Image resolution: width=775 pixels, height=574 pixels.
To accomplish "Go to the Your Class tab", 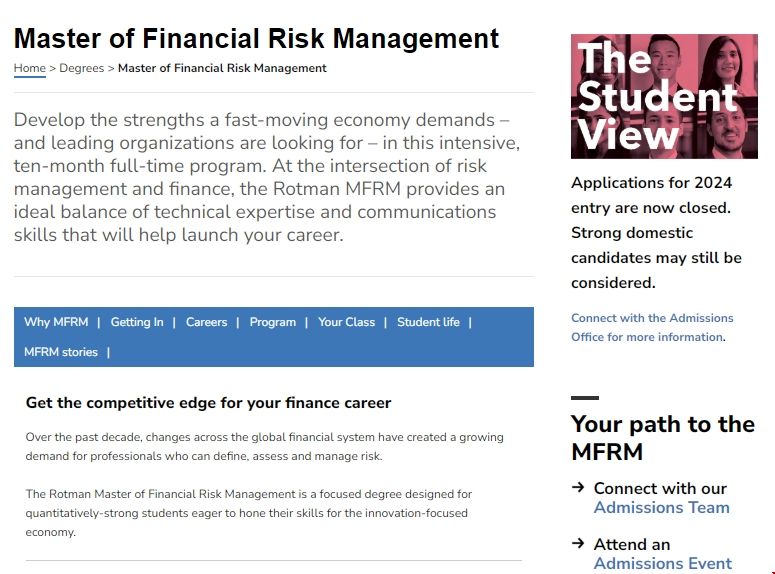I will [346, 322].
